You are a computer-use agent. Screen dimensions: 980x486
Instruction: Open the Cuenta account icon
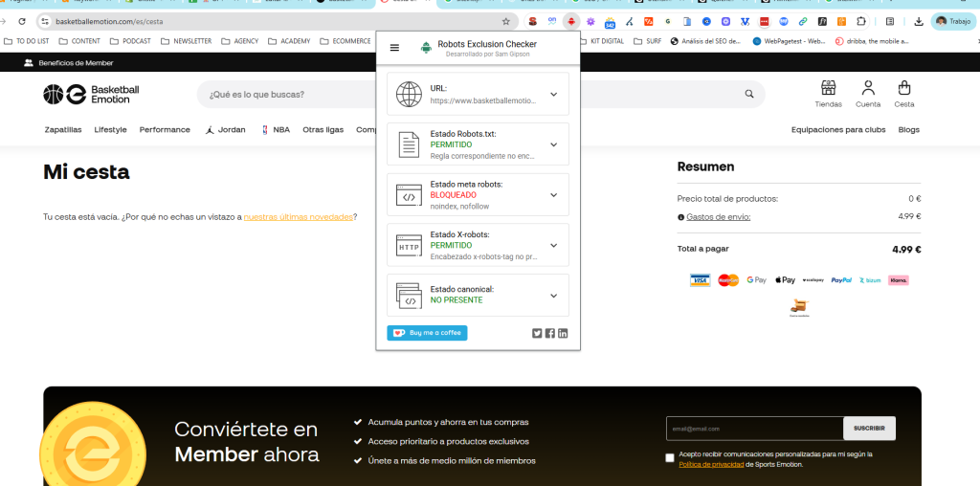868,88
